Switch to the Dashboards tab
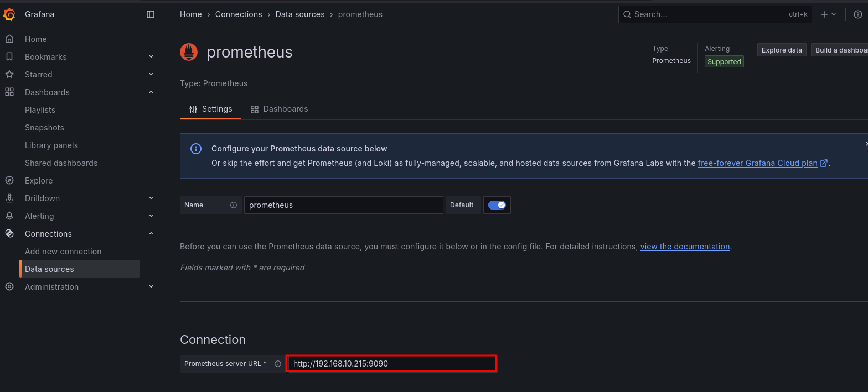 click(279, 109)
